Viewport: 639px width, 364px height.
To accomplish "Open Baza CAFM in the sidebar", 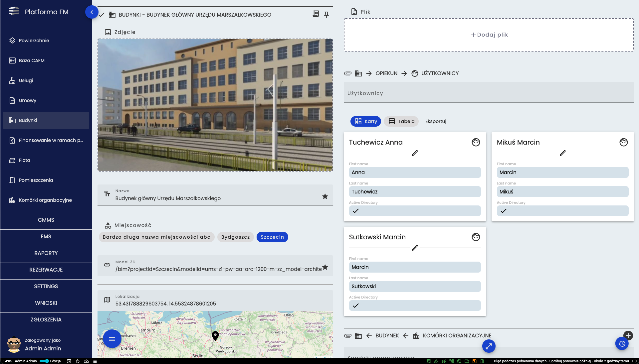I will [x=46, y=61].
